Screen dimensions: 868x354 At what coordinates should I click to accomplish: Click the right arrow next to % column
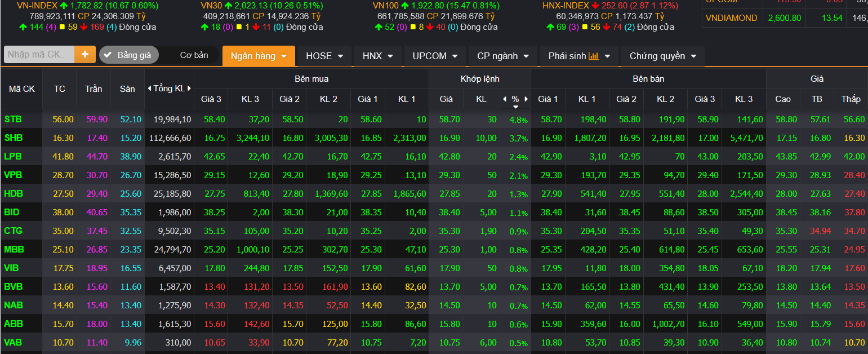tap(526, 99)
